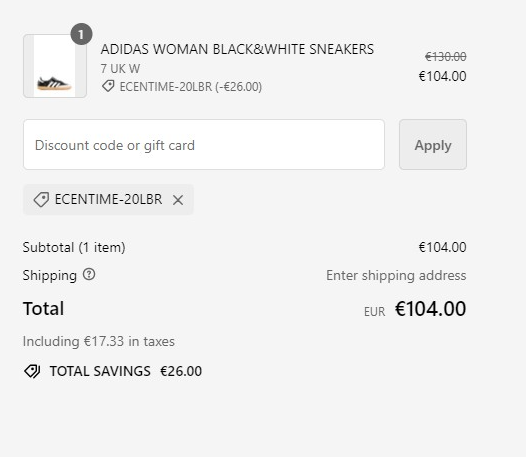Focus the discount code or gift card field
The width and height of the screenshot is (526, 457).
(x=204, y=145)
